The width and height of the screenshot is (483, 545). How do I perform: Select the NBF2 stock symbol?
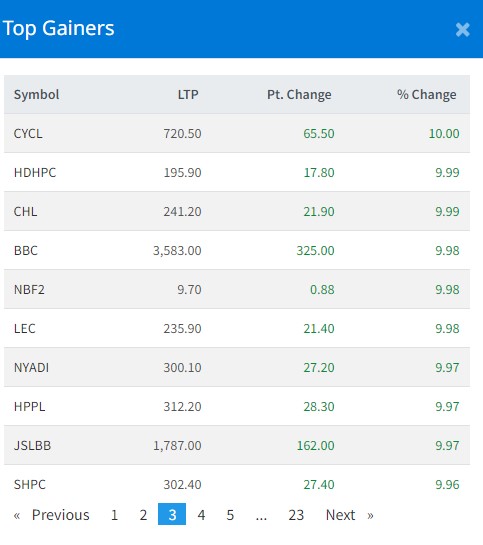29,290
